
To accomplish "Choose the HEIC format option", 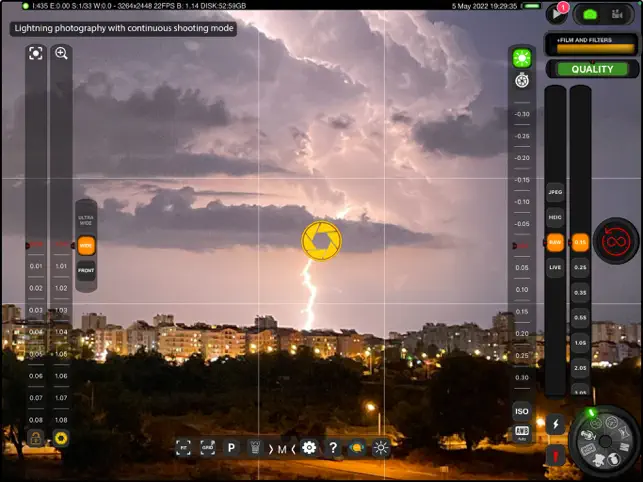I will (x=555, y=216).
